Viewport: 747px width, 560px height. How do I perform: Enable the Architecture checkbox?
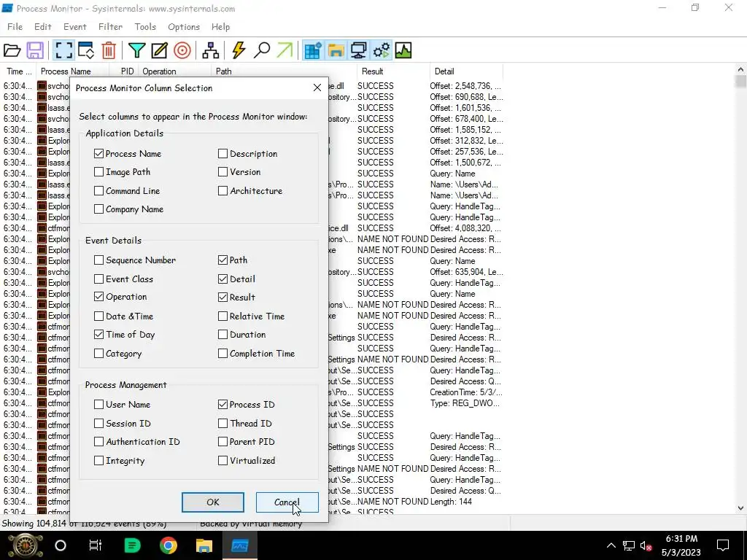point(222,190)
